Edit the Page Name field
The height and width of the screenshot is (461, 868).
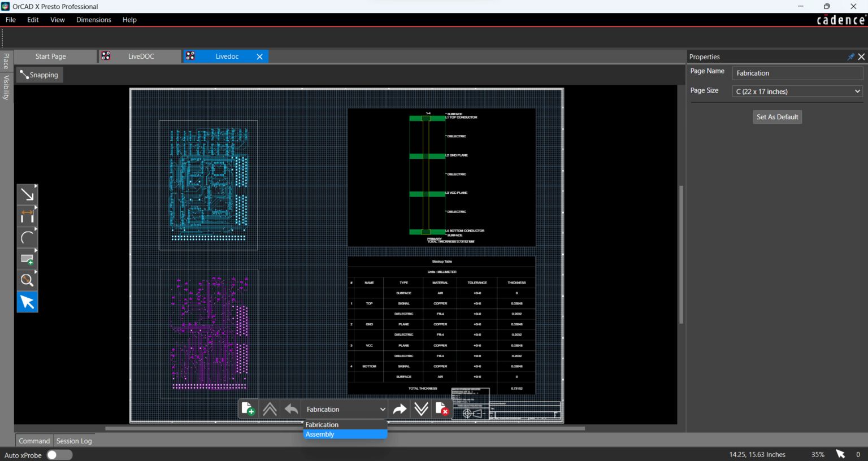(x=797, y=73)
